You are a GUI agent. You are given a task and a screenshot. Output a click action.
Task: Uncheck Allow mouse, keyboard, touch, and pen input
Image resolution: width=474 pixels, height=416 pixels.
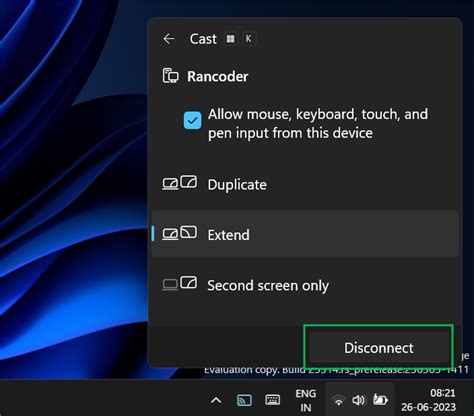coord(193,120)
